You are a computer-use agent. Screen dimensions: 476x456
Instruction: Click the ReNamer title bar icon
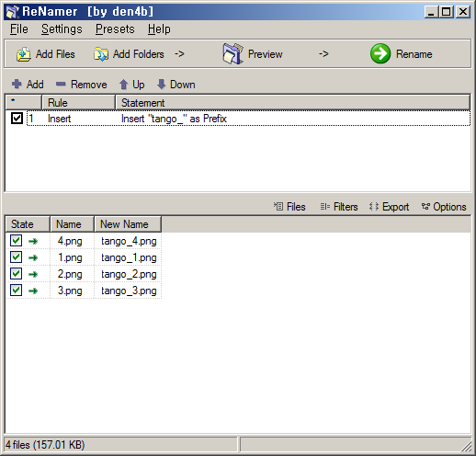tap(12, 12)
